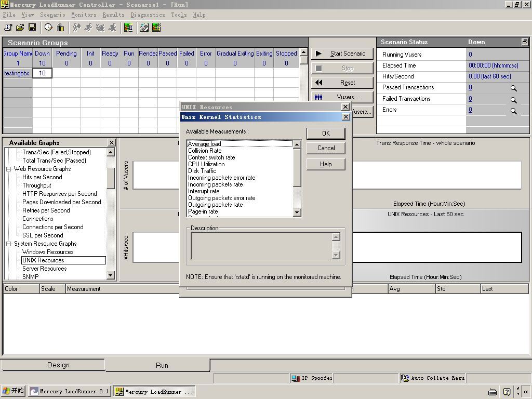Image resolution: width=532 pixels, height=399 pixels.
Task: Select Windows Resources graph in tree
Action: click(x=48, y=252)
